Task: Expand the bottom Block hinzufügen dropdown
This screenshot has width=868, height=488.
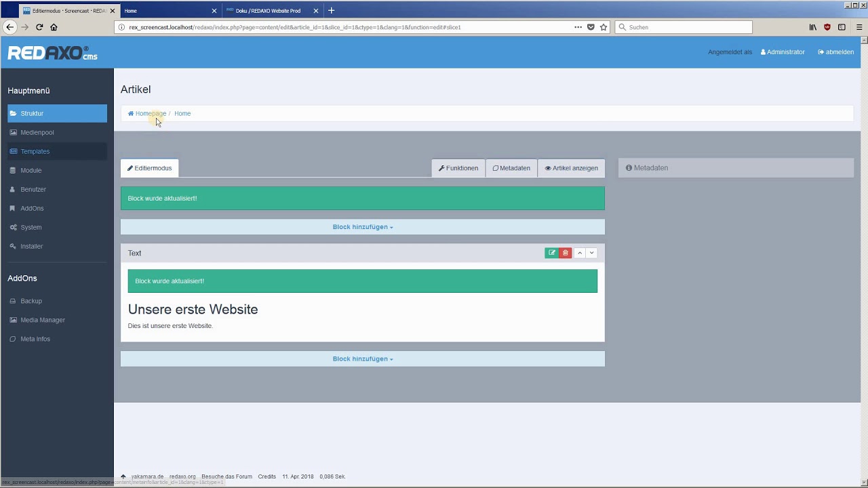Action: 362,359
